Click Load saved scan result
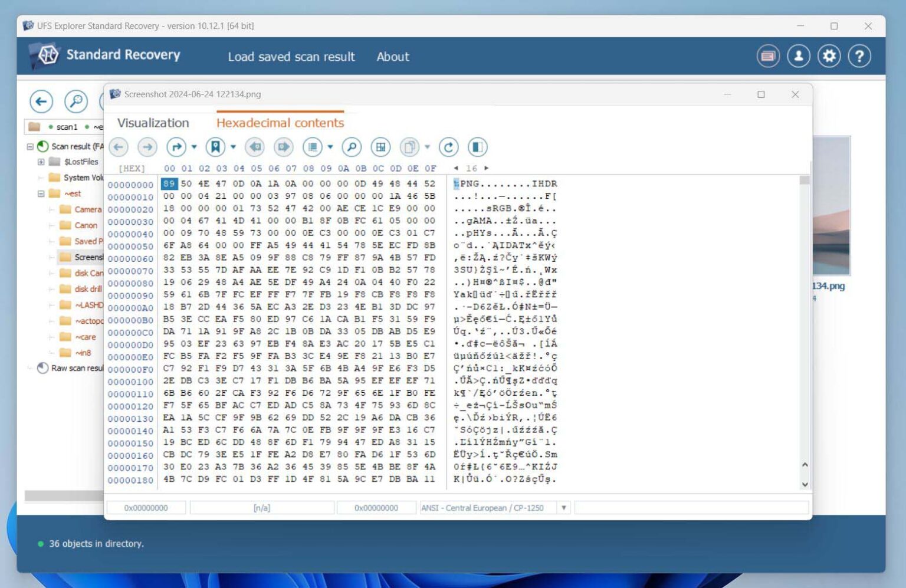The image size is (906, 588). [x=291, y=57]
